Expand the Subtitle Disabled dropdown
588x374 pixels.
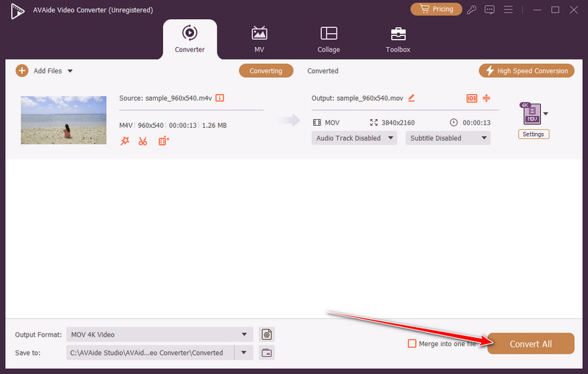(448, 138)
